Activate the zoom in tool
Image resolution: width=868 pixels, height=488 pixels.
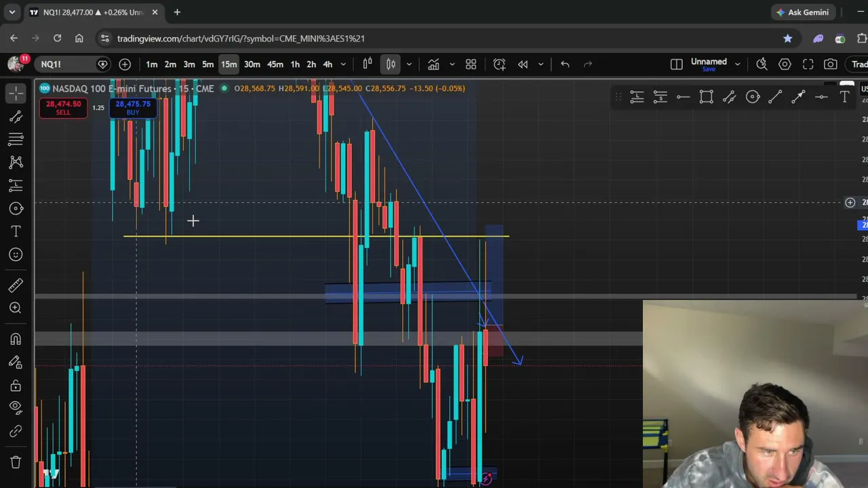coord(16,308)
